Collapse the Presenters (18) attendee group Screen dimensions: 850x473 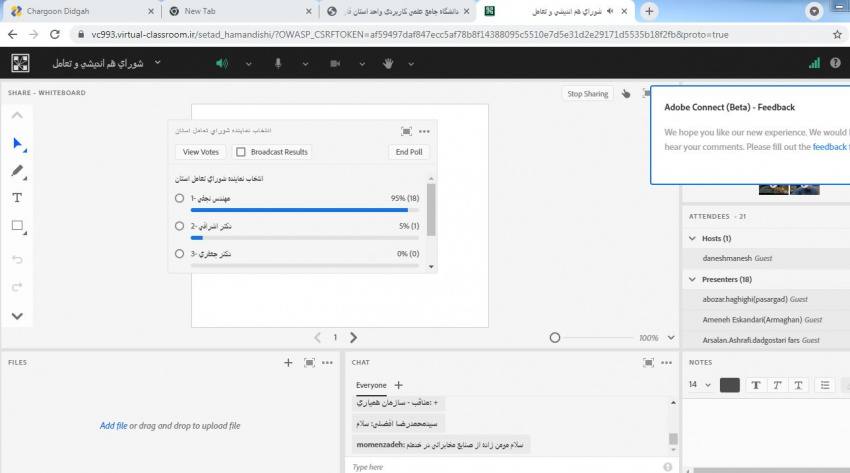coord(692,279)
